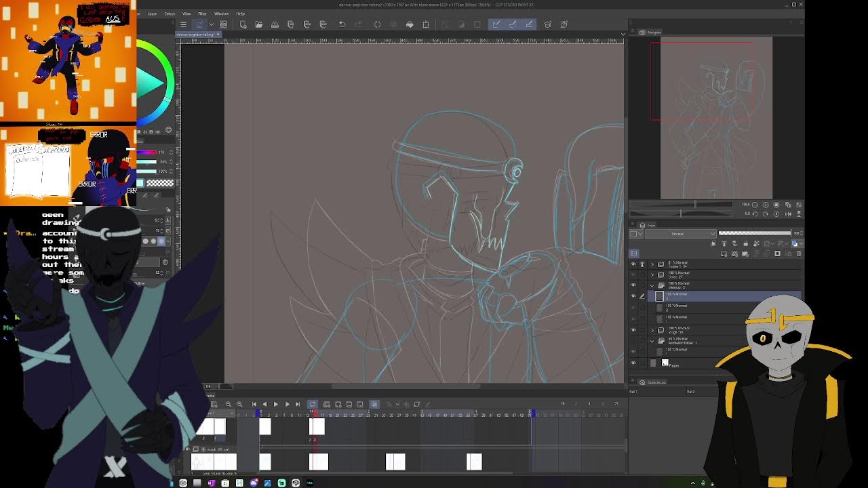Open the Clip Studio support cap icon
Viewport: 868px width, 488px height.
click(x=547, y=24)
